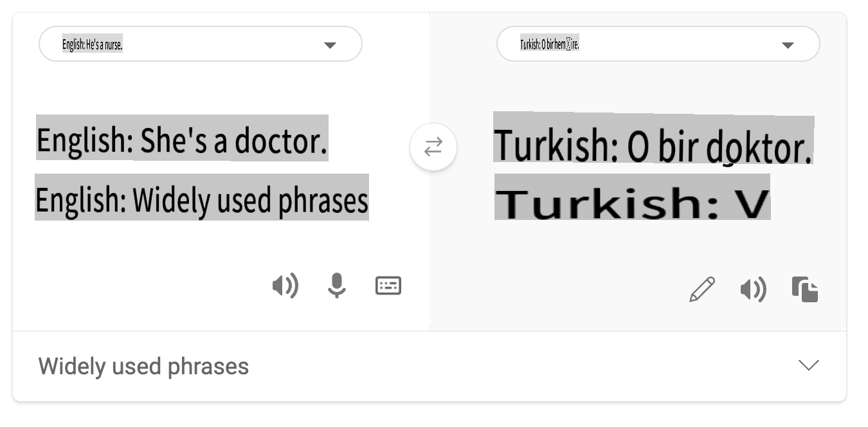Click the "English: He's a nurse." selector text
868x427 pixels.
tap(93, 45)
